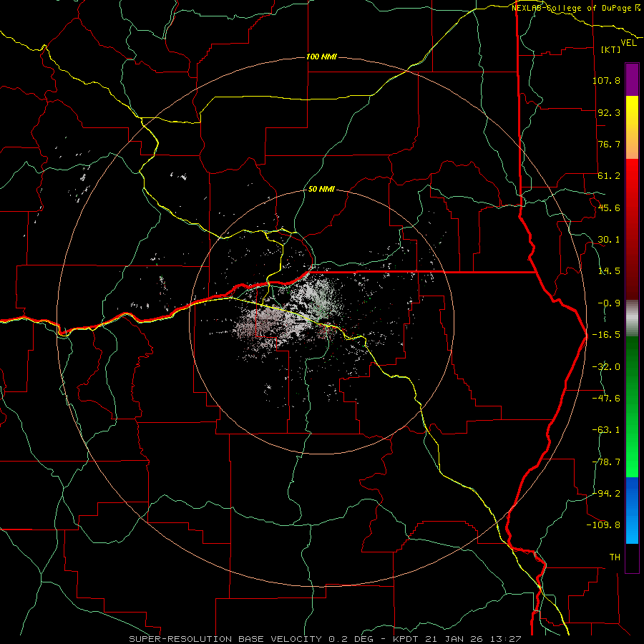Click the gray near-zero segment of the color bar
This screenshot has width=644, height=644.
[632, 318]
